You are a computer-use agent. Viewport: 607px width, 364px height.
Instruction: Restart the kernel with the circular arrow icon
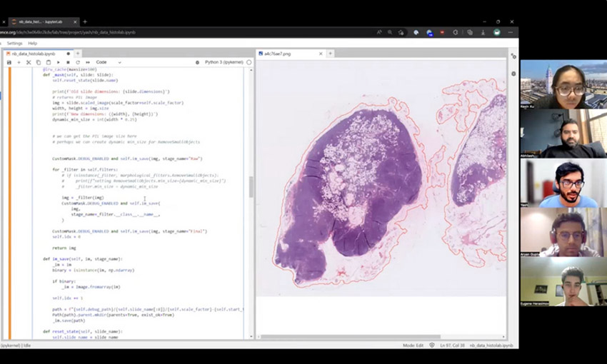click(x=76, y=63)
